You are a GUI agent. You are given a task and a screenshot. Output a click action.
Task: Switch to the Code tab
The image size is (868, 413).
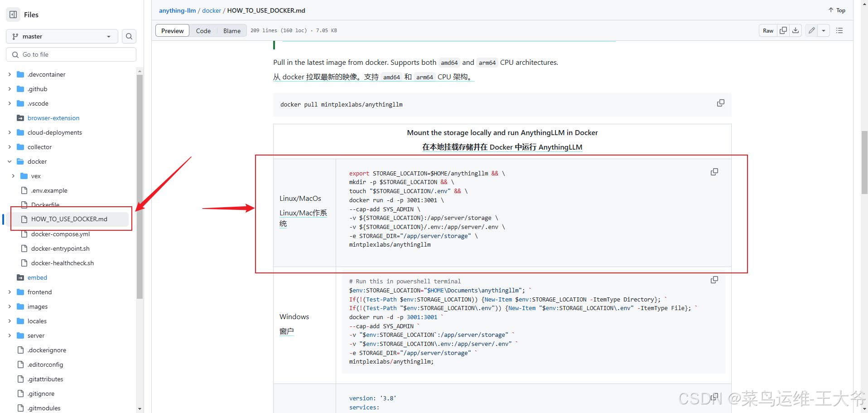click(203, 31)
